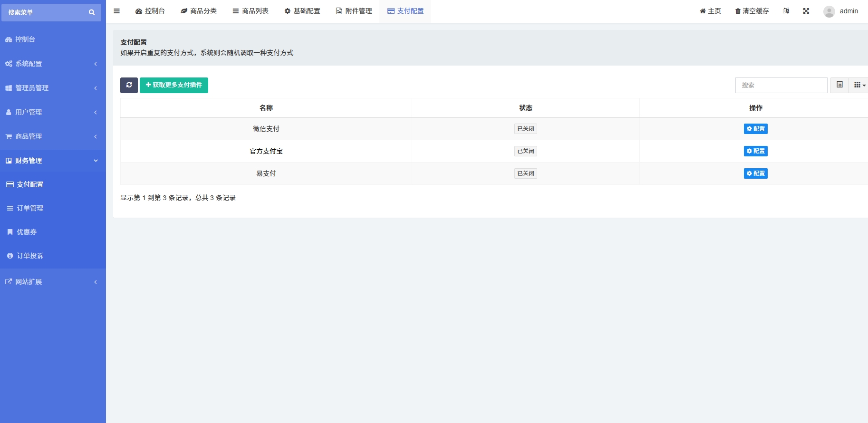This screenshot has height=423, width=868.
Task: Enter fullscreen with the expand icon
Action: point(806,11)
